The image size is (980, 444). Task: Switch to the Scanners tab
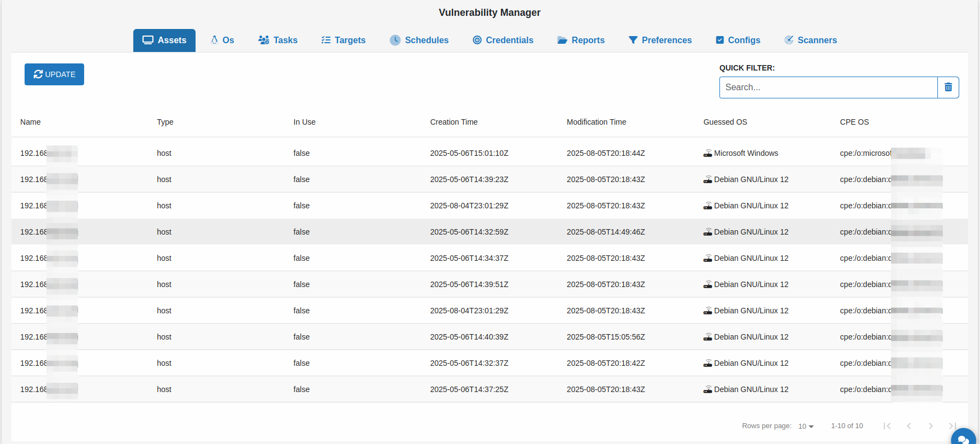point(811,40)
